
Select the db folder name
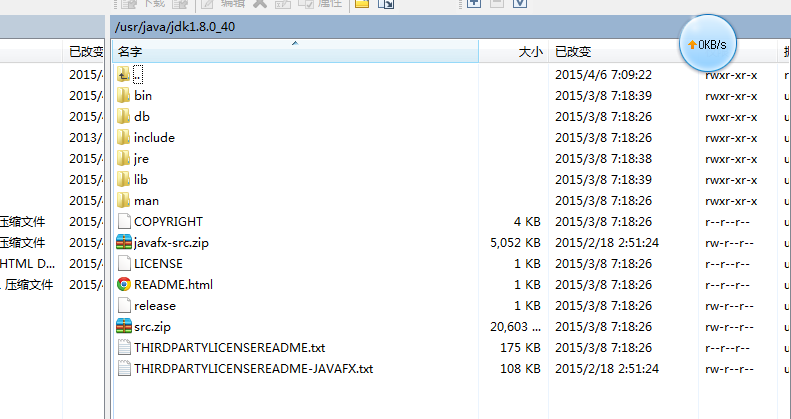click(x=142, y=117)
